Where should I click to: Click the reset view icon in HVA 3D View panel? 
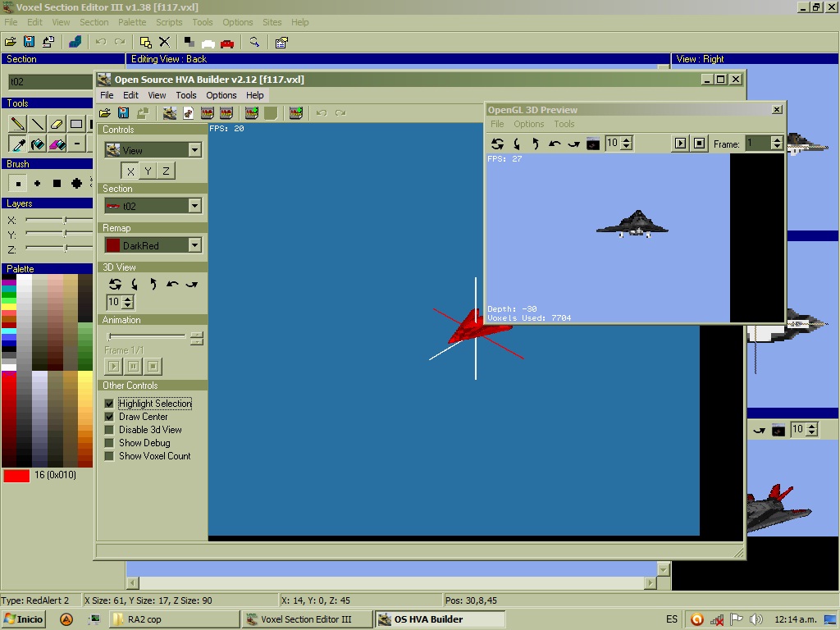[x=115, y=284]
